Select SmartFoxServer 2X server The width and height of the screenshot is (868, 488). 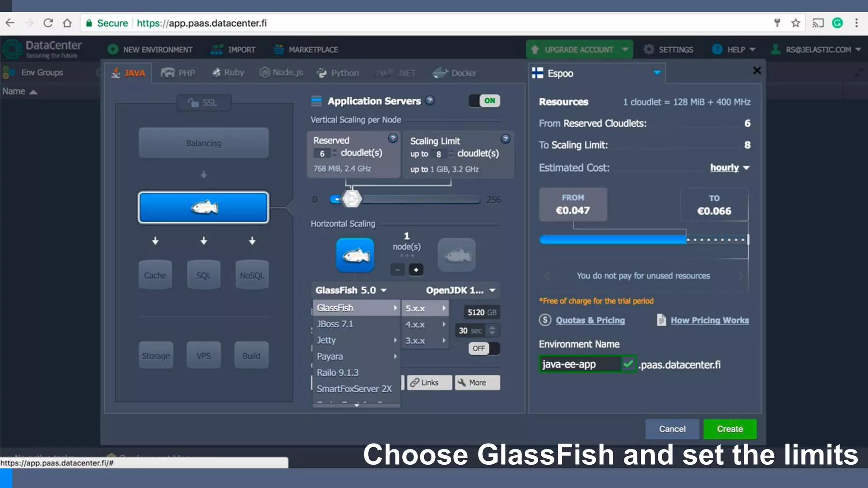point(356,388)
